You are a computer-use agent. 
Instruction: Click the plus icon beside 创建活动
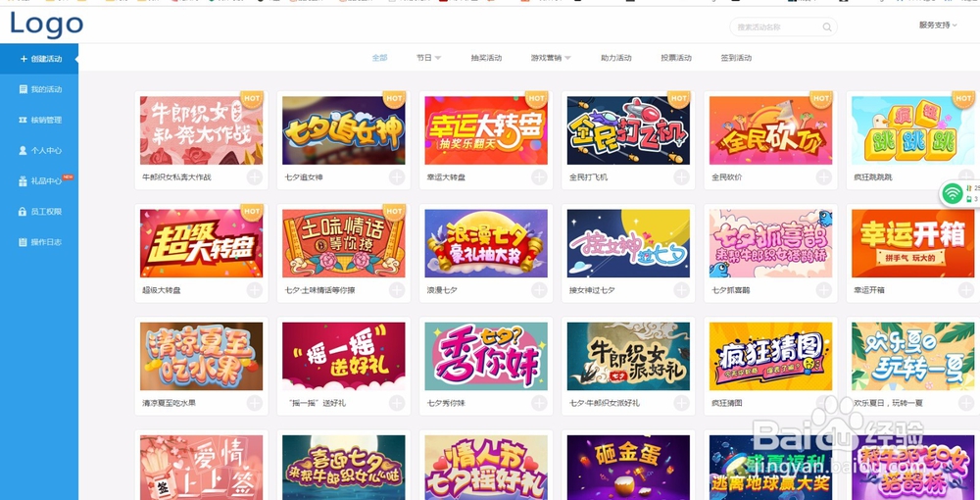coord(24,59)
